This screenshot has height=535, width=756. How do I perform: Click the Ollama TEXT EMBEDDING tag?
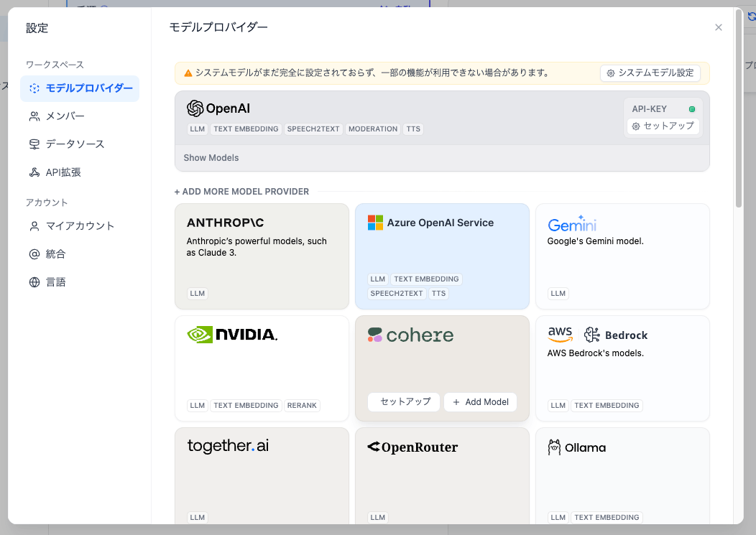pos(607,518)
